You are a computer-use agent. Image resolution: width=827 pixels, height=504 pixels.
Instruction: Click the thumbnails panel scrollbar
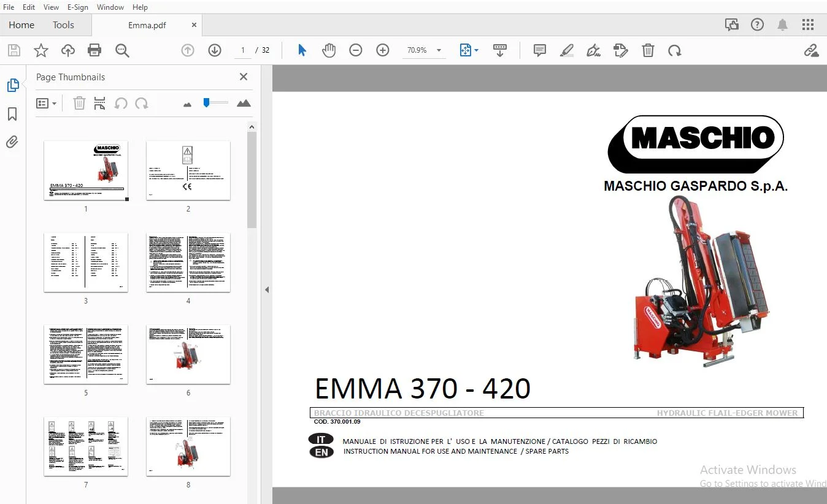(252, 180)
